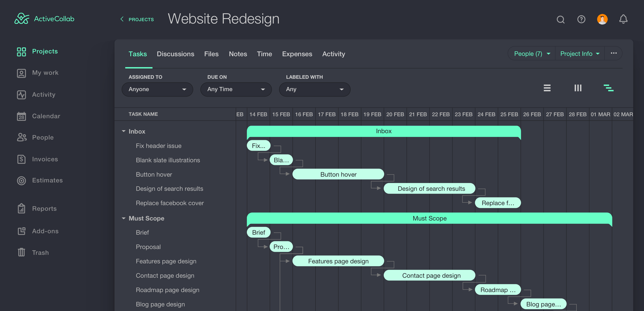The image size is (644, 311).
Task: Open the Proposal task name
Action: 148,247
